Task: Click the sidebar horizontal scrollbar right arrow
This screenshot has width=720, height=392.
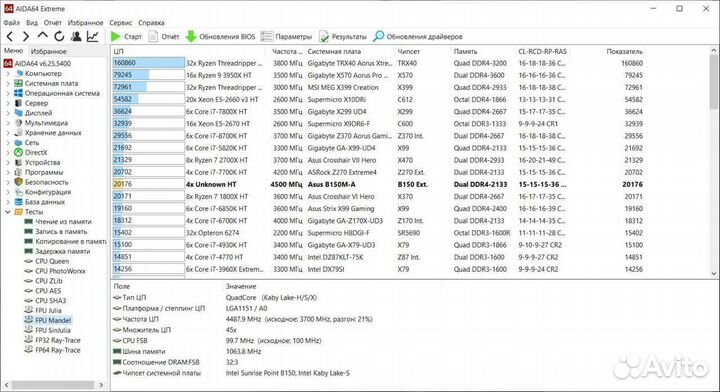Action: point(101,385)
